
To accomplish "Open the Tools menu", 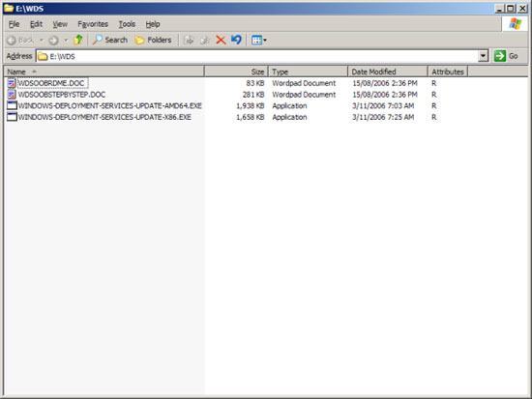I will pos(127,24).
